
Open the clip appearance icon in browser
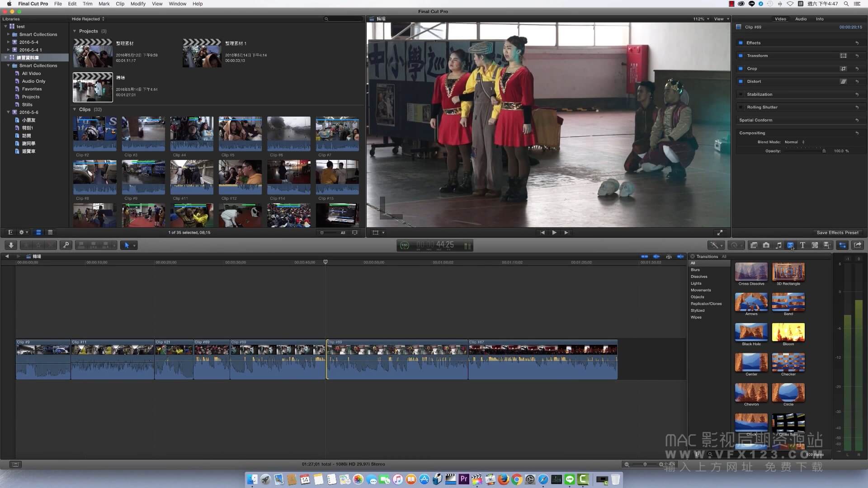click(355, 233)
